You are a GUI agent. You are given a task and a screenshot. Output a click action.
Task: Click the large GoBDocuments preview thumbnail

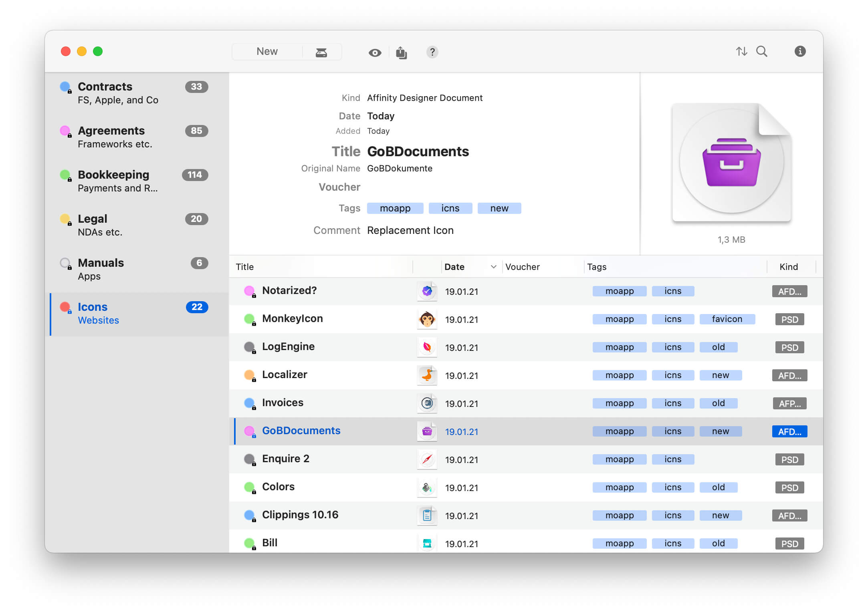(x=731, y=162)
